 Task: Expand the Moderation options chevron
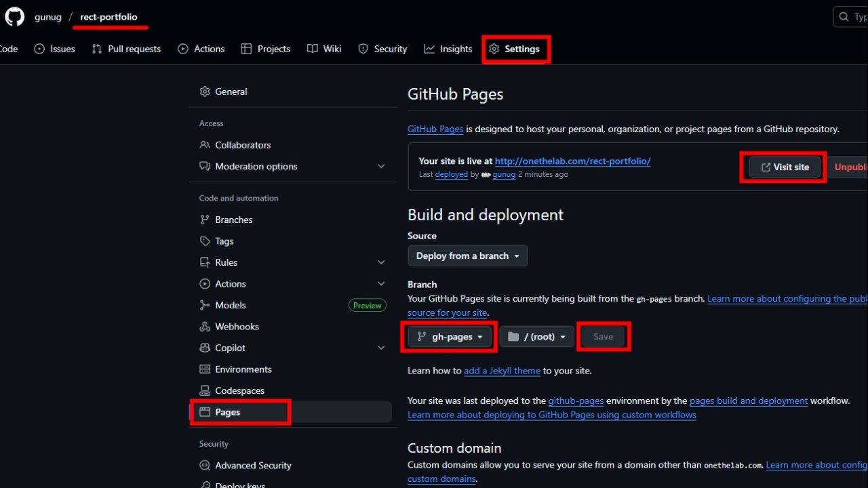pyautogui.click(x=381, y=166)
